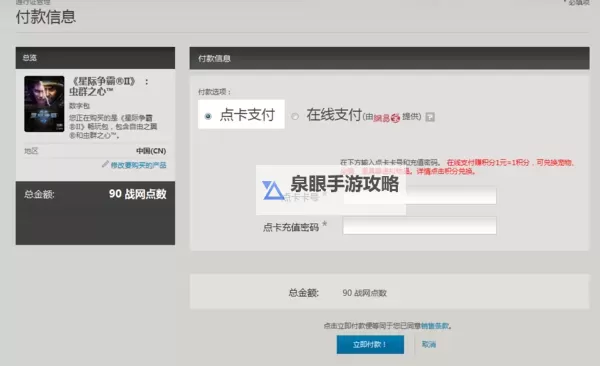Click the pencil icon beside 修改要购买的产品
The image size is (600, 366).
(x=105, y=164)
